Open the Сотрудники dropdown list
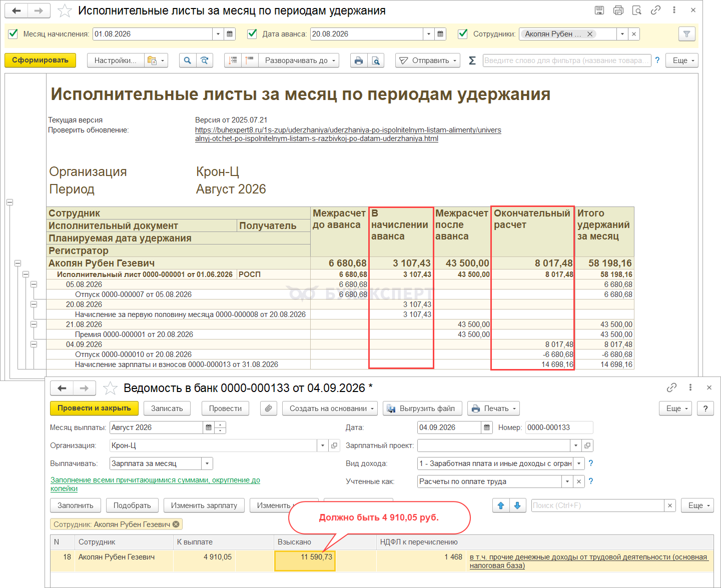The width and height of the screenshot is (721, 588). coord(622,34)
